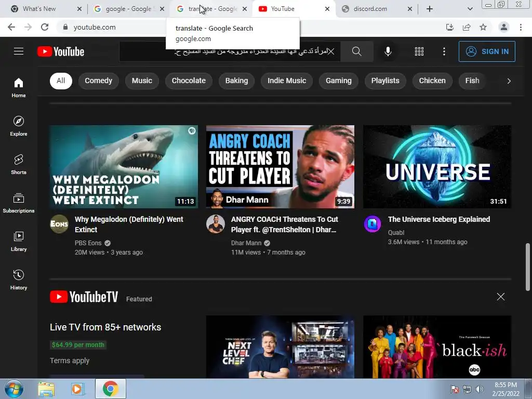The width and height of the screenshot is (532, 399).
Task: Click the page vertical scrollbar
Action: [x=528, y=267]
